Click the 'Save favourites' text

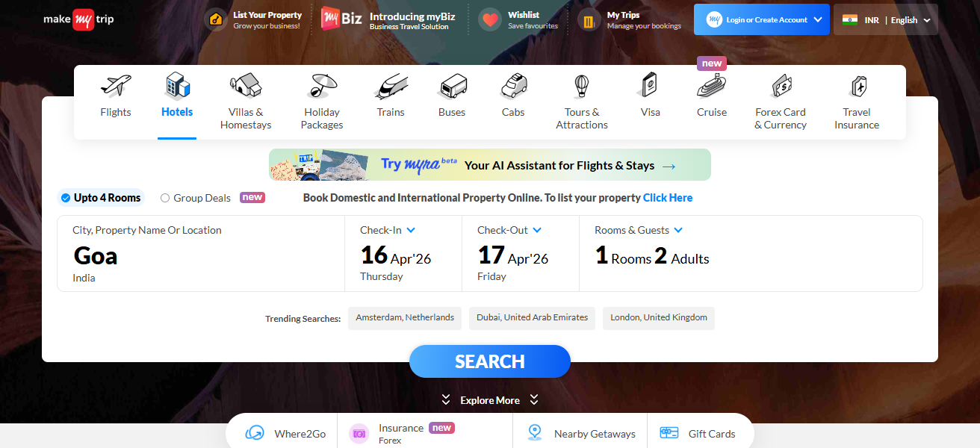[x=533, y=26]
